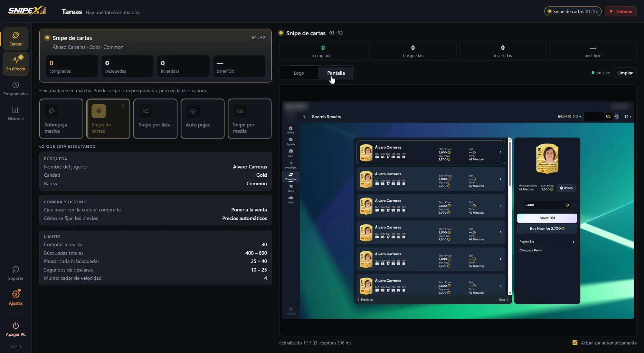Image resolution: width=644 pixels, height=353 pixels.
Task: Click Home icon in the game sidebar
Action: click(x=291, y=128)
